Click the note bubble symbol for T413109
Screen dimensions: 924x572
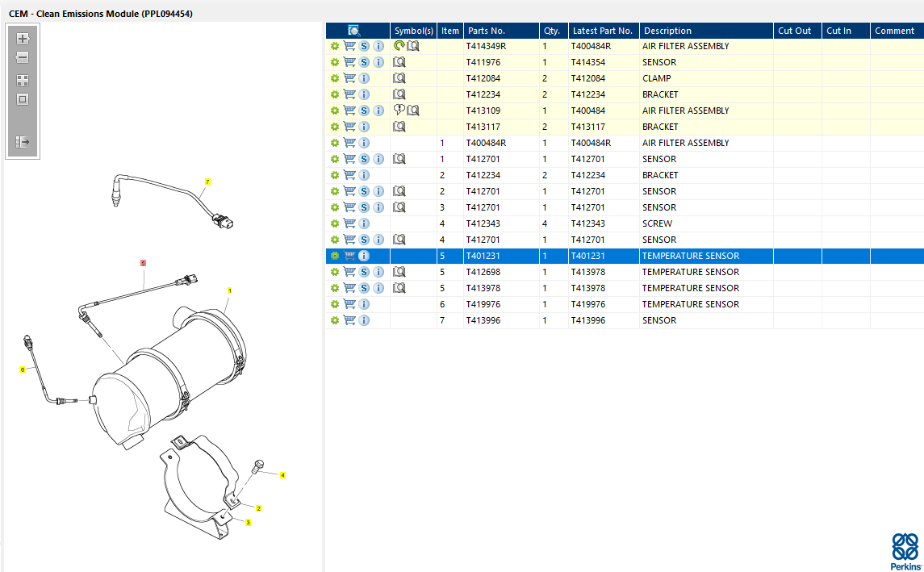pyautogui.click(x=399, y=111)
